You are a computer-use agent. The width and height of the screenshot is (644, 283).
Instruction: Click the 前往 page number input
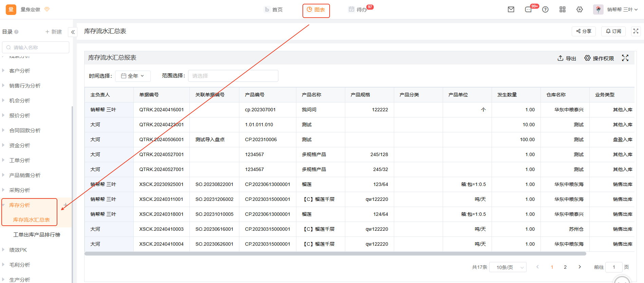pyautogui.click(x=614, y=267)
